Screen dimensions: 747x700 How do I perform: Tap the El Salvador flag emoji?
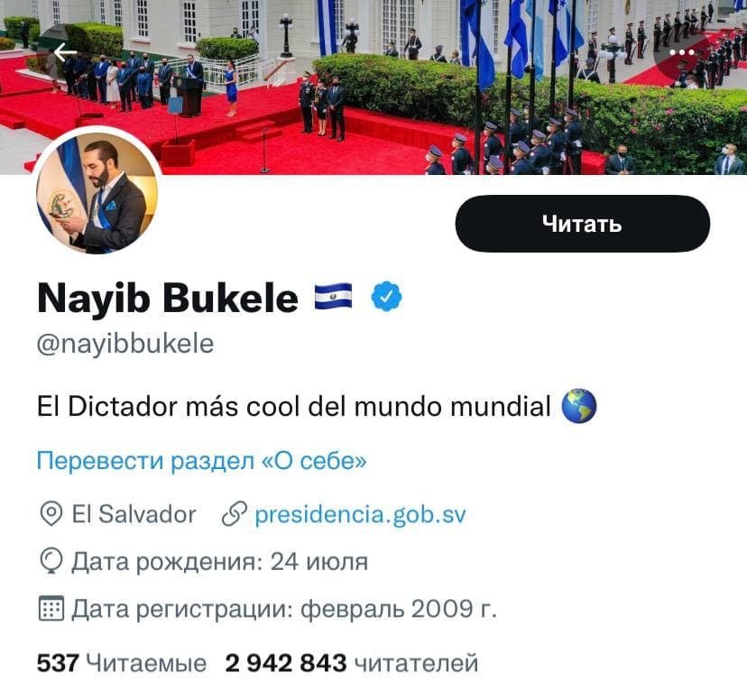[334, 296]
